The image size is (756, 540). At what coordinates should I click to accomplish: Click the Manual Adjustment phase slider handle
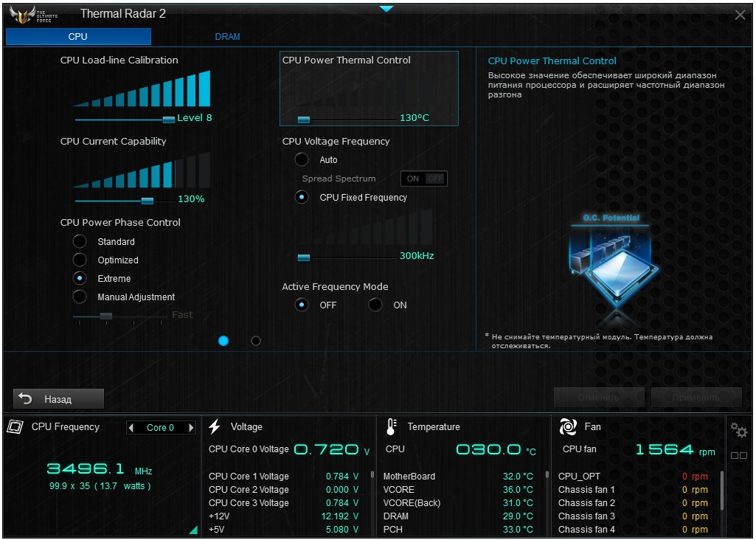click(106, 316)
